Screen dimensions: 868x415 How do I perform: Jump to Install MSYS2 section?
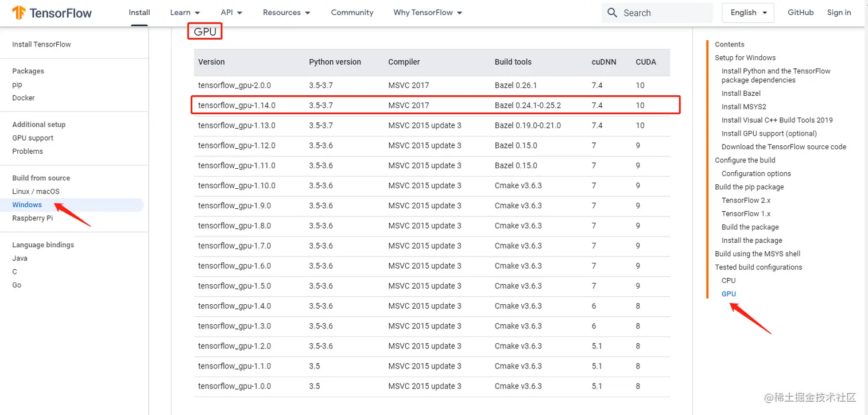point(744,106)
